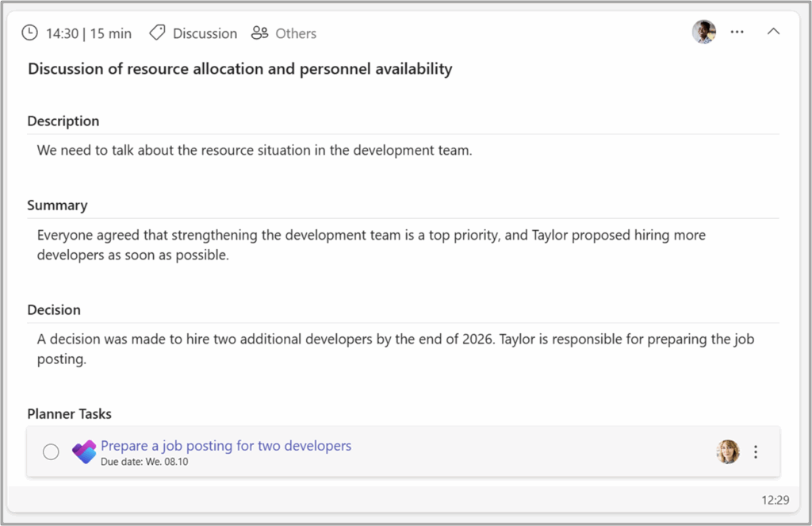This screenshot has width=812, height=526.
Task: Click the Decision section heading
Action: [x=54, y=309]
